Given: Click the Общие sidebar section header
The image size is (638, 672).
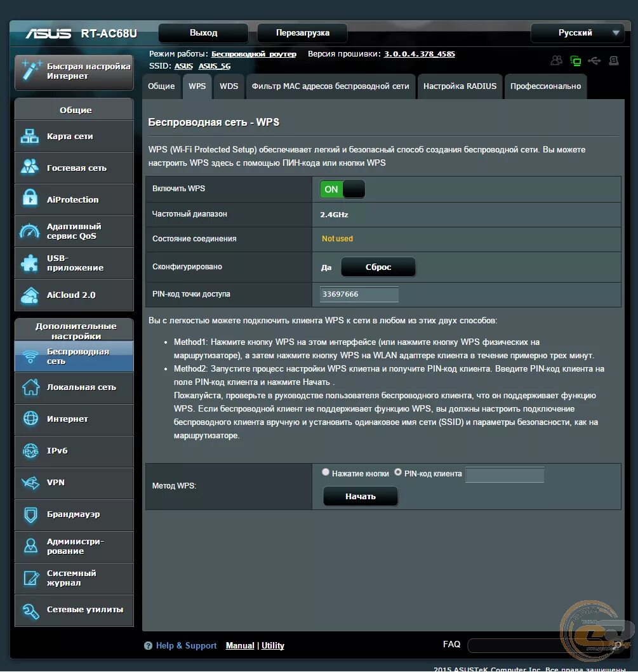Looking at the screenshot, I should (74, 110).
